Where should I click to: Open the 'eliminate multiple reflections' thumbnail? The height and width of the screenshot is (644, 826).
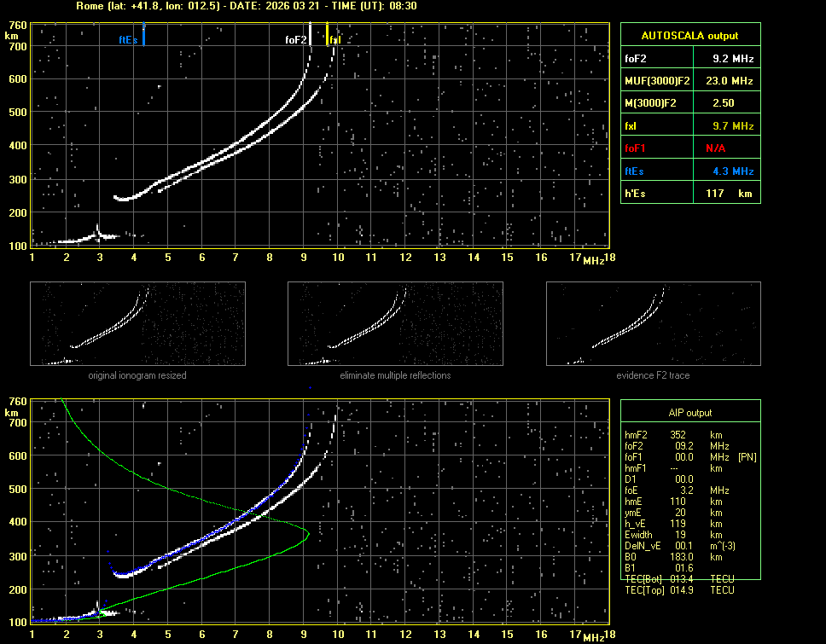pyautogui.click(x=395, y=323)
